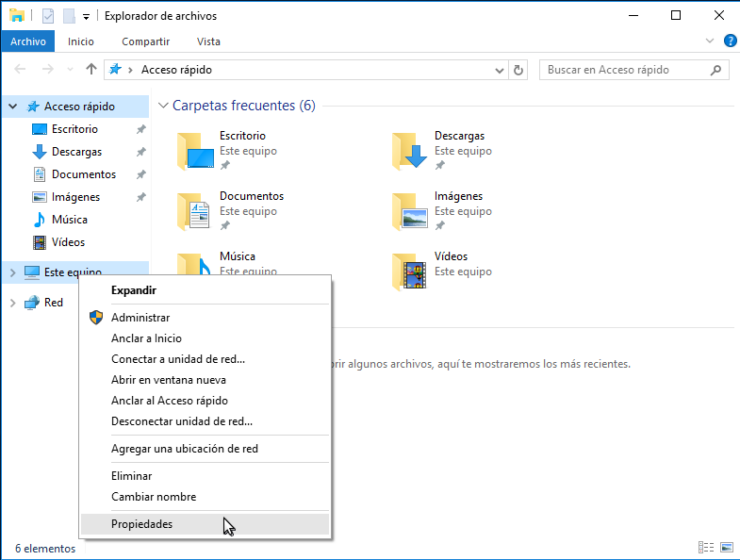Select Red in the navigation pane
740x560 pixels.
click(x=54, y=303)
